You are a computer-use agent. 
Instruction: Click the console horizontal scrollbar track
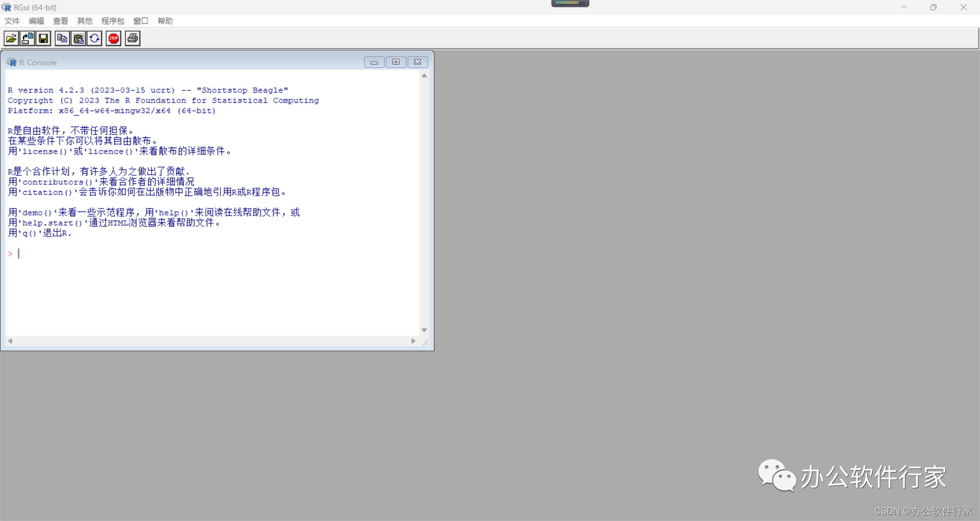point(212,341)
